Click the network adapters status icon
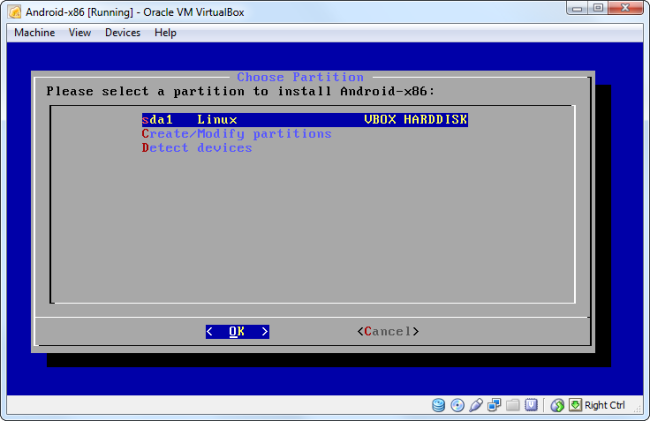The image size is (650, 421). click(x=494, y=405)
